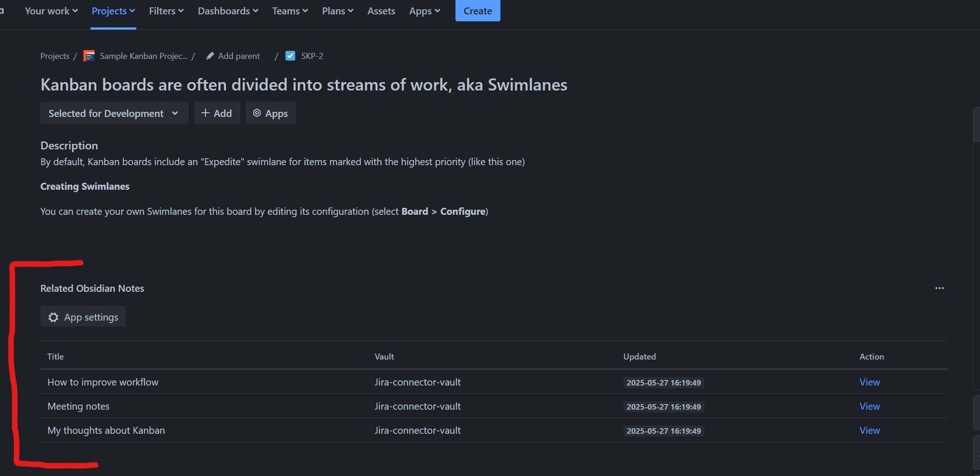Click the Related Obsidian Notes heading

92,289
